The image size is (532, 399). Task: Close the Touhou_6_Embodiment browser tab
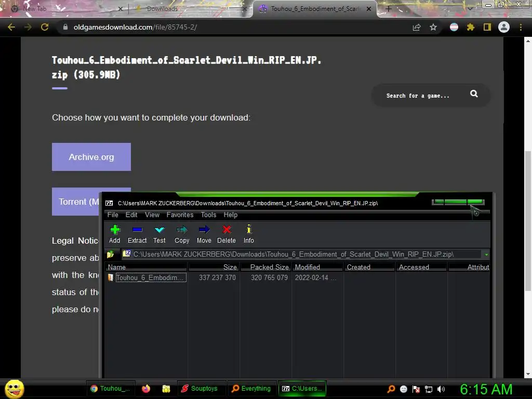point(369,9)
